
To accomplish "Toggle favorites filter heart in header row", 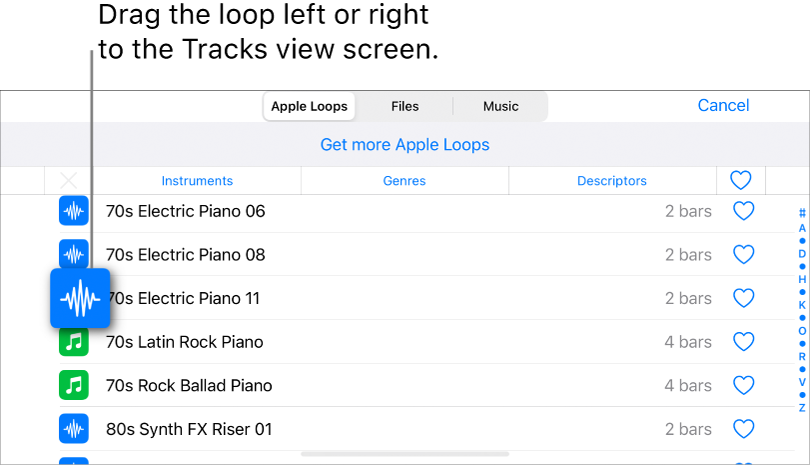I will (x=740, y=181).
